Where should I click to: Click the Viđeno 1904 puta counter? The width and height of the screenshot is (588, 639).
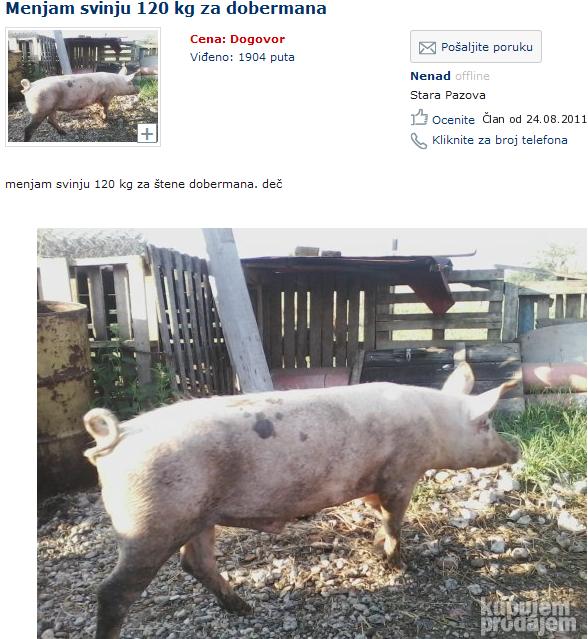[242, 57]
